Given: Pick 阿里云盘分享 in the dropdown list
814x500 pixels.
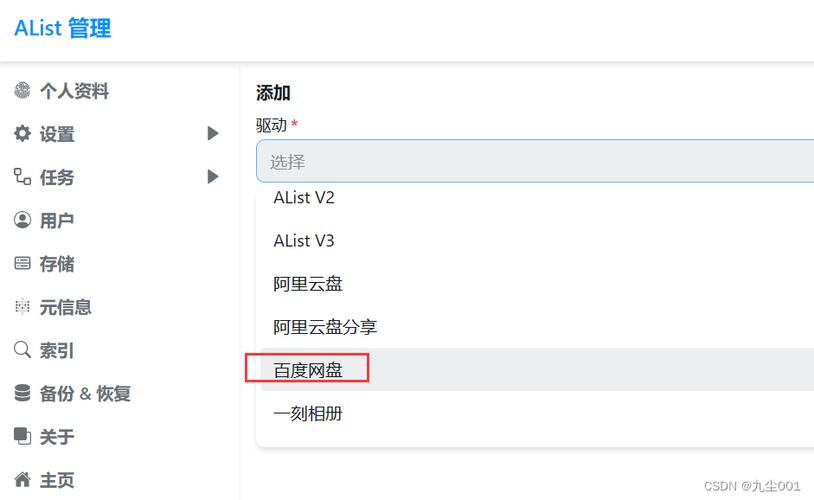Looking at the screenshot, I should (537, 327).
